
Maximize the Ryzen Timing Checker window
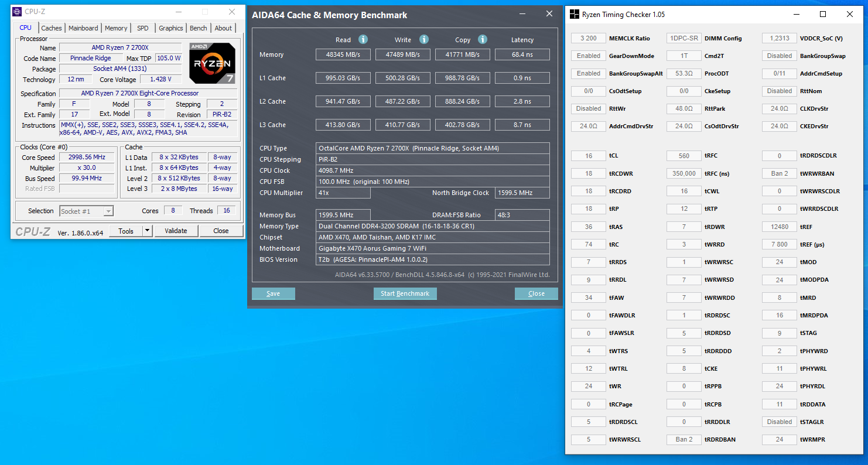823,14
